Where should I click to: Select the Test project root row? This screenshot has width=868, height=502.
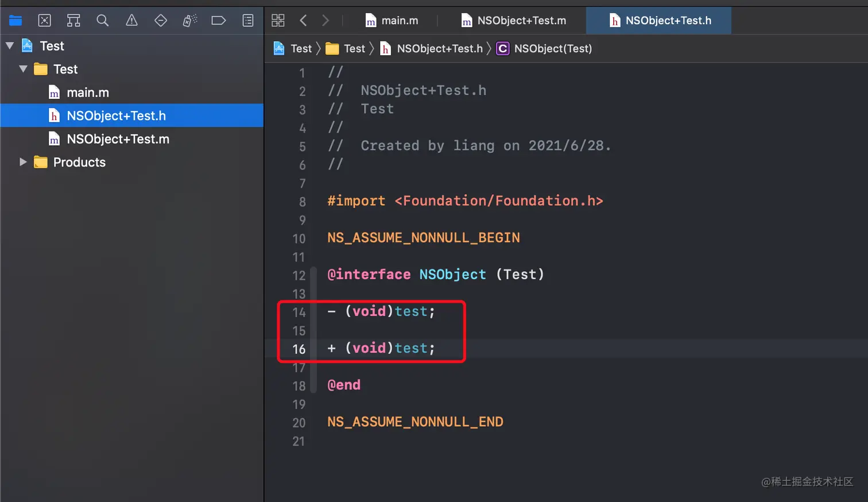(x=132, y=46)
